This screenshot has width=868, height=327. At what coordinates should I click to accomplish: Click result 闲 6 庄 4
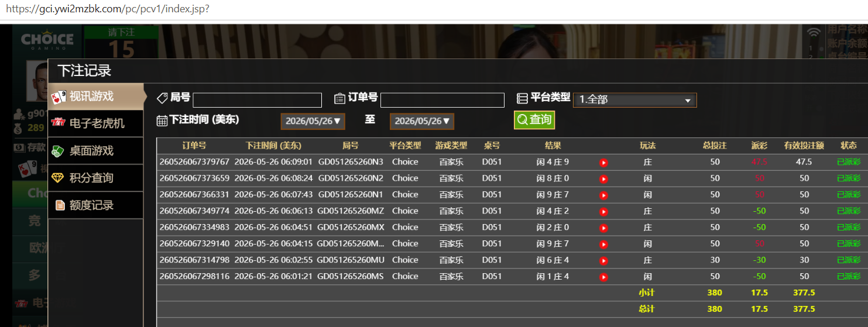(553, 260)
